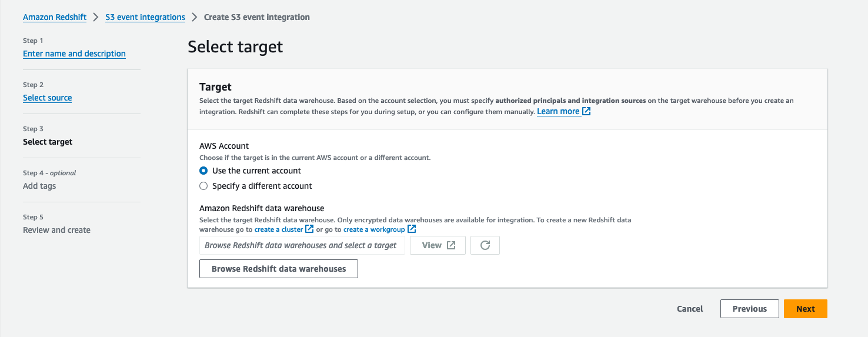
Task: Click Browse Redshift data warehouses button
Action: (x=279, y=269)
